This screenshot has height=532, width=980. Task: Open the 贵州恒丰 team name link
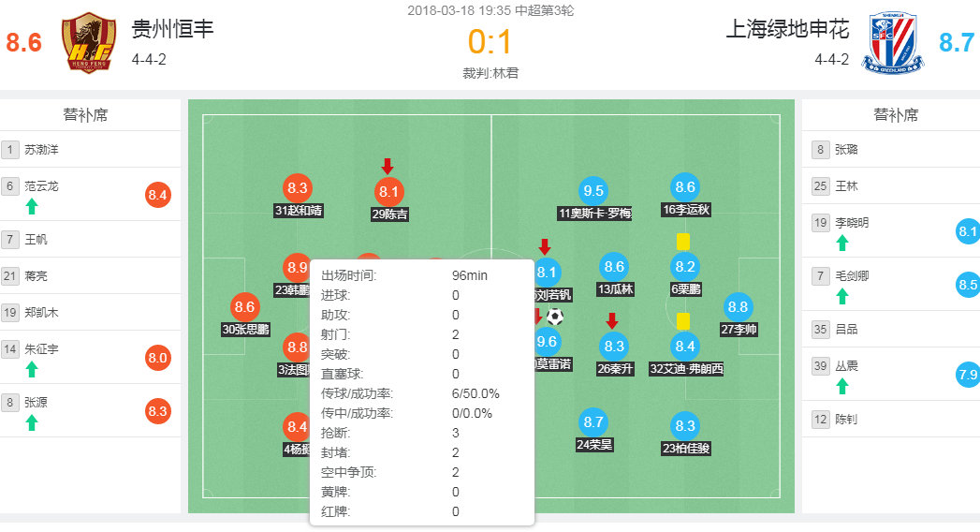[172, 30]
